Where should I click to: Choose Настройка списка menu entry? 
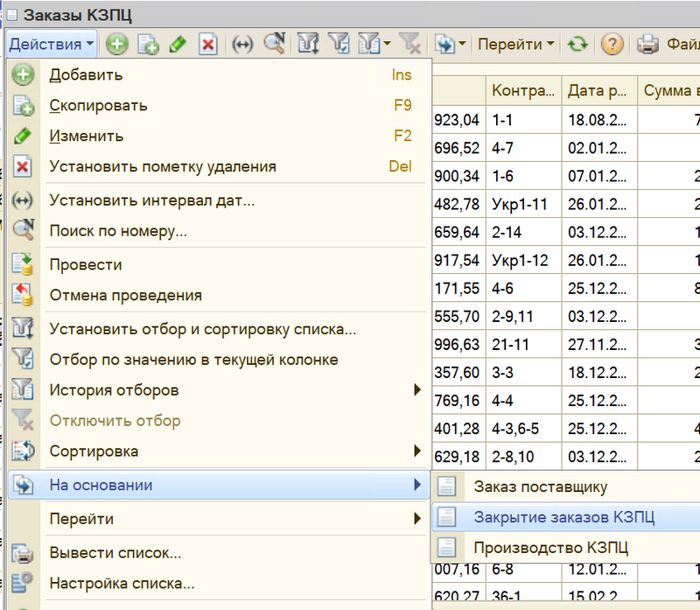point(218,583)
